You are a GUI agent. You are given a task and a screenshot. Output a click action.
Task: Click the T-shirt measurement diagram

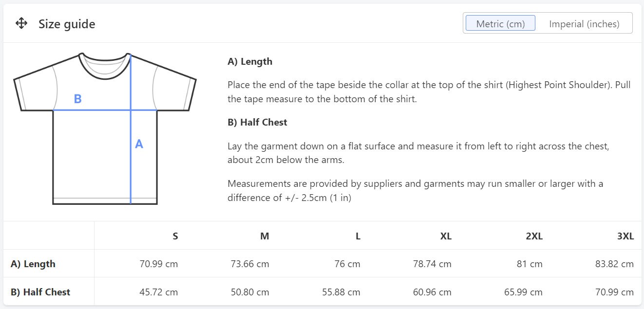coord(105,128)
